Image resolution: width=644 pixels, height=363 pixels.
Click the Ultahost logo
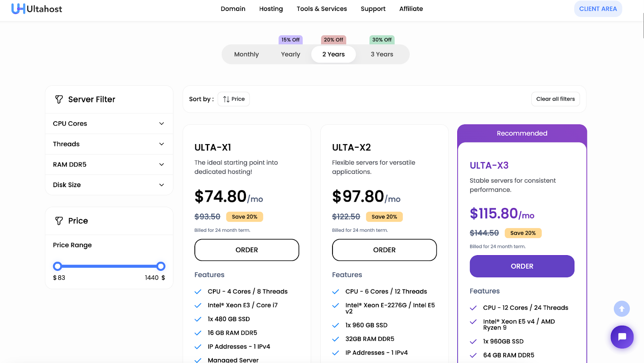point(37,9)
